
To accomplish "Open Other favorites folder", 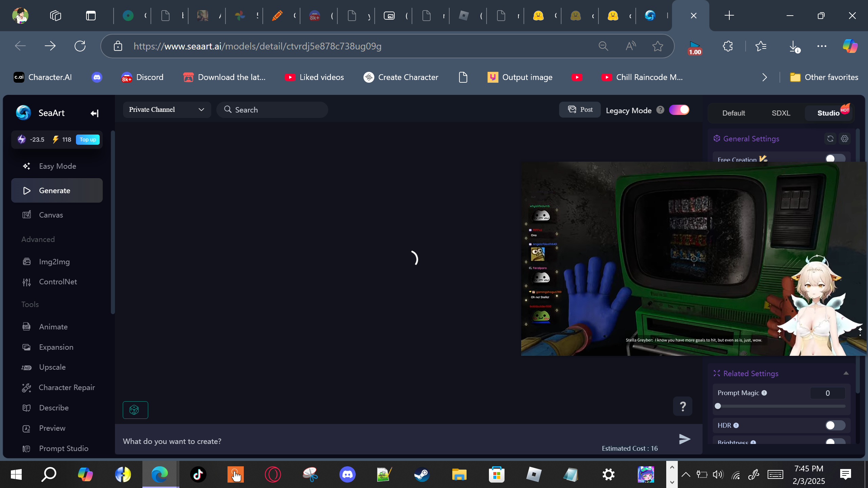I will (824, 77).
